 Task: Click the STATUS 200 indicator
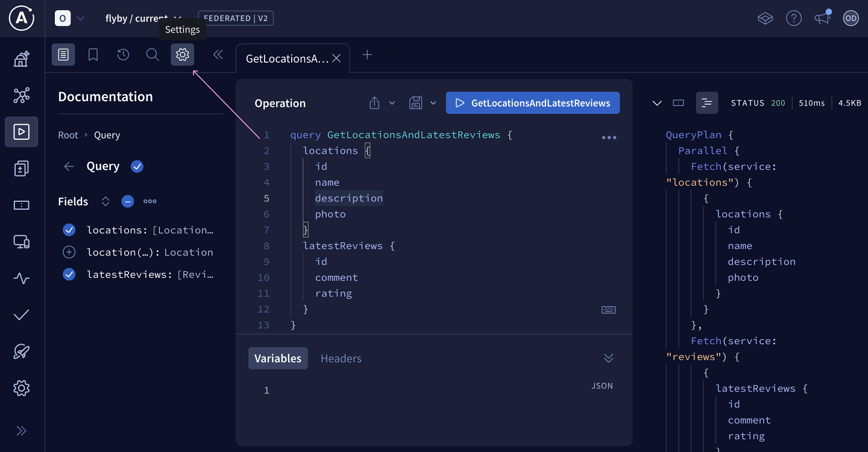pyautogui.click(x=758, y=103)
